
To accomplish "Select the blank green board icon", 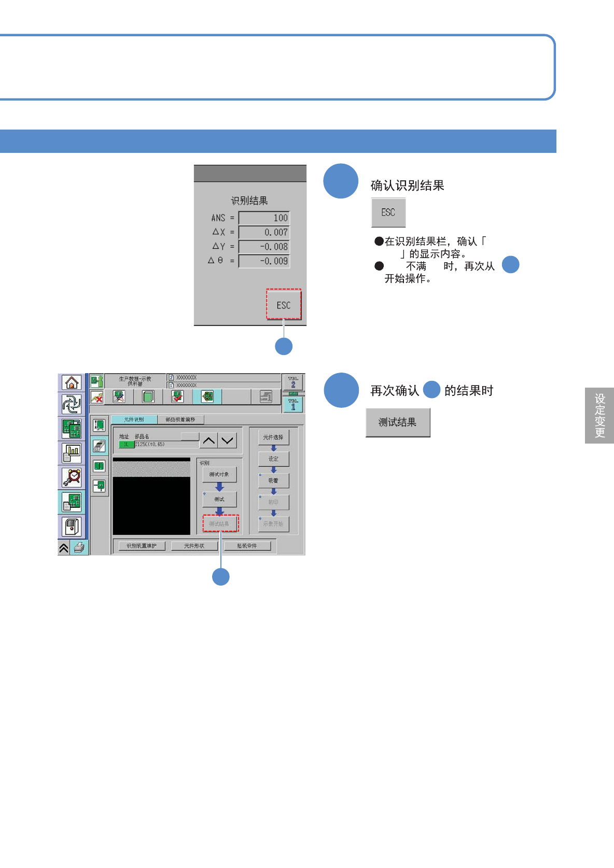I will coord(148,397).
